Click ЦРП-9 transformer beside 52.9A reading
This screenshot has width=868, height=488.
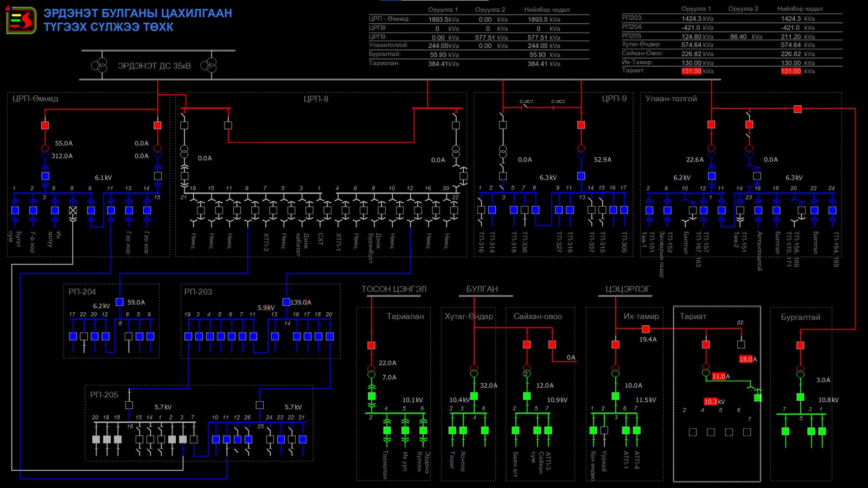pos(581,151)
